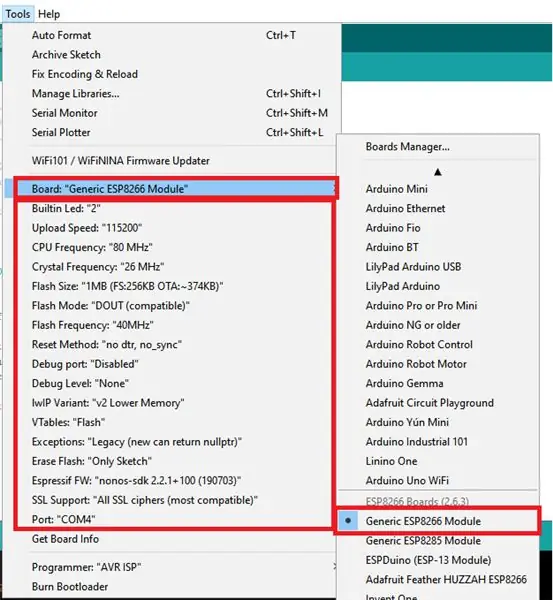Select Linino One board
553x600 pixels.
[438, 461]
